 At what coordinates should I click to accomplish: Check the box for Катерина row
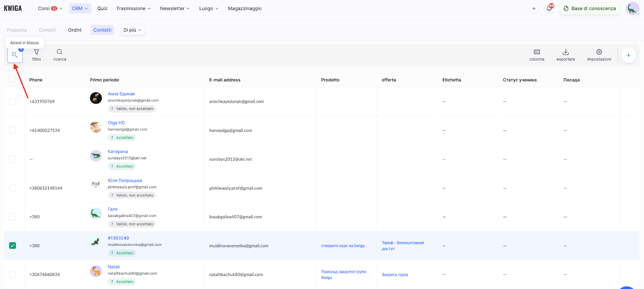click(12, 159)
